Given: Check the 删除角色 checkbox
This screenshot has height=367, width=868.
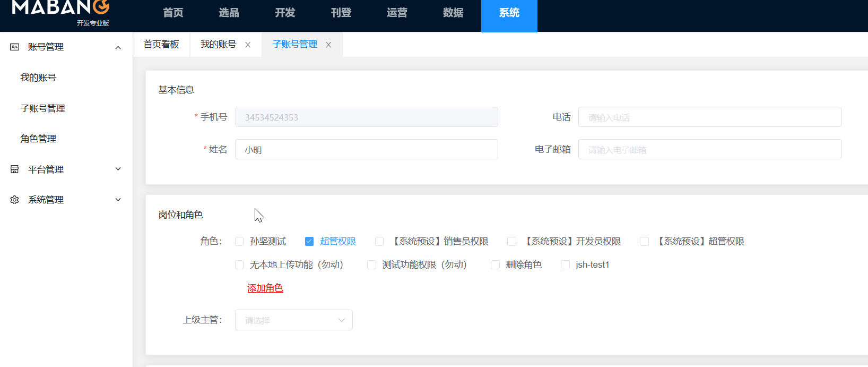Looking at the screenshot, I should coord(496,265).
